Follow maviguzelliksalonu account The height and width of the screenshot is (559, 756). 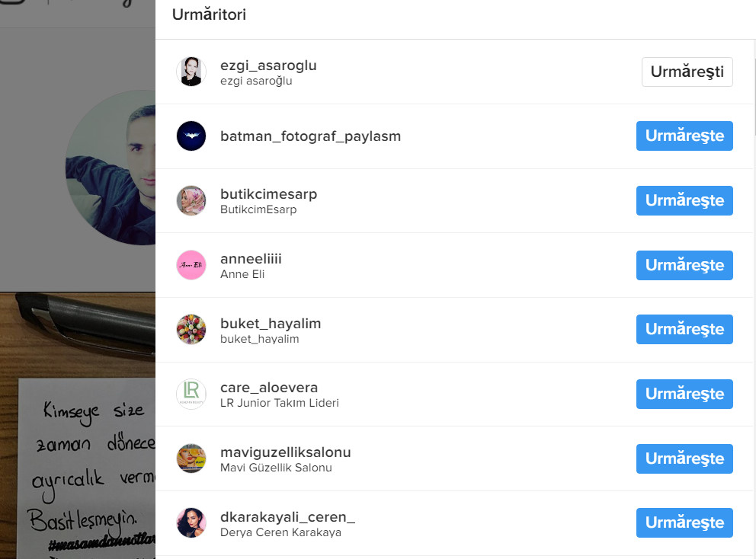pyautogui.click(x=684, y=458)
